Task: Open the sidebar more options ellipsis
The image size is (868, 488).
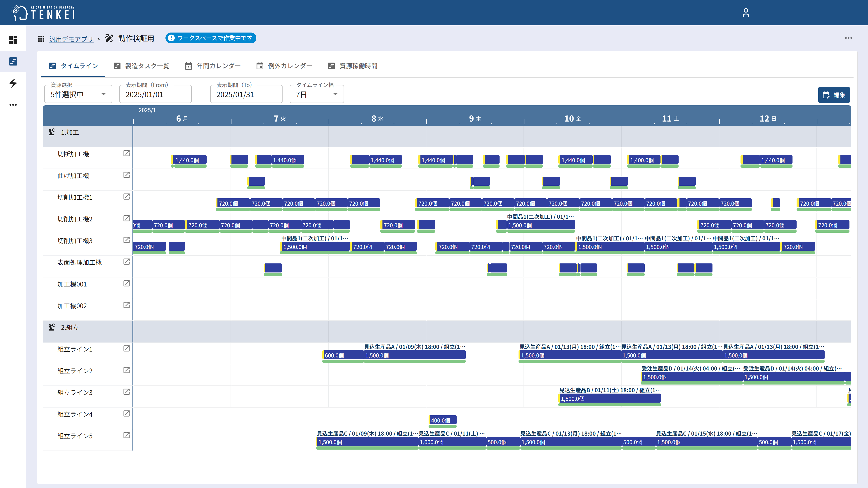Action: click(x=13, y=105)
